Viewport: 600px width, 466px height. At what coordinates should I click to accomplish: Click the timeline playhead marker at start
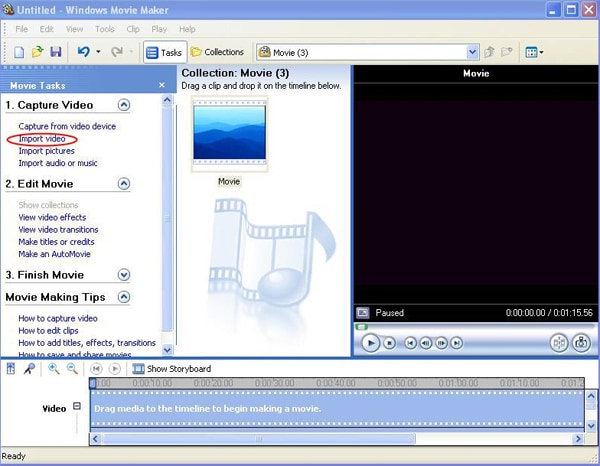pyautogui.click(x=93, y=383)
